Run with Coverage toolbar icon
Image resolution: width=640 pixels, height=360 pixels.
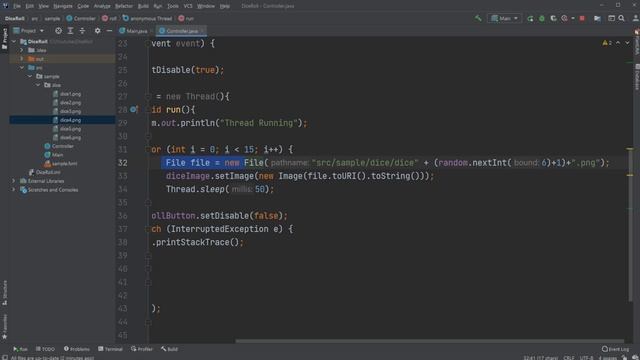(x=553, y=18)
